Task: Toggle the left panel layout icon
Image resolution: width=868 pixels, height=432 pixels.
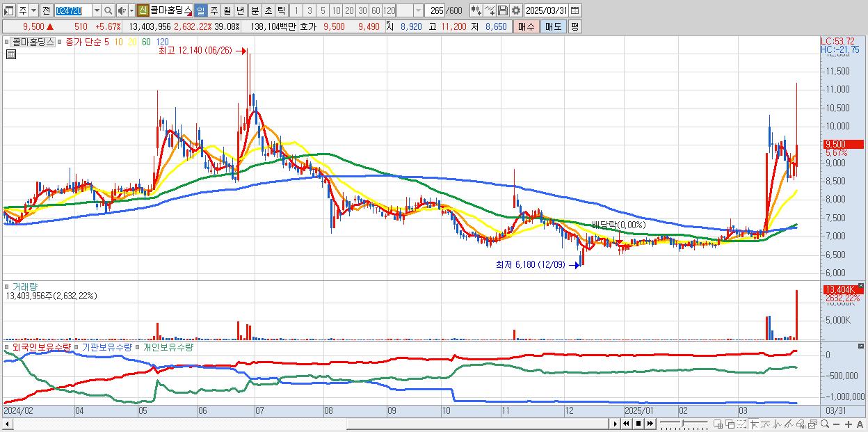Action: pos(9,10)
